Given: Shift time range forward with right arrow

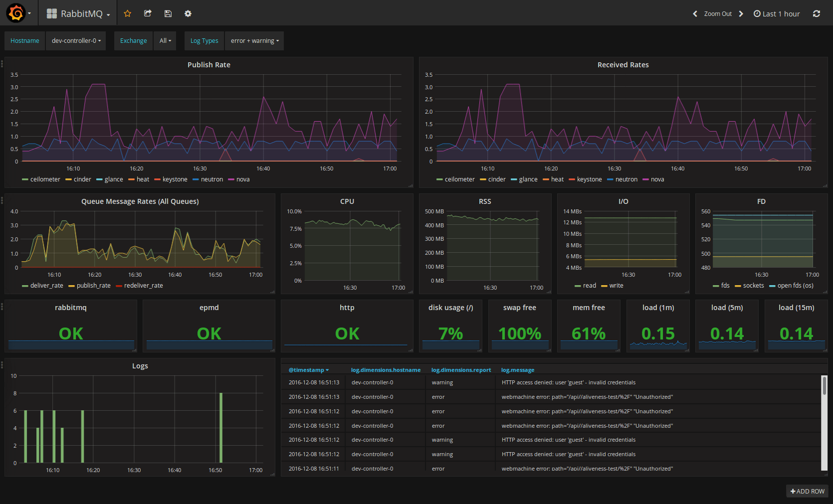Looking at the screenshot, I should 741,14.
